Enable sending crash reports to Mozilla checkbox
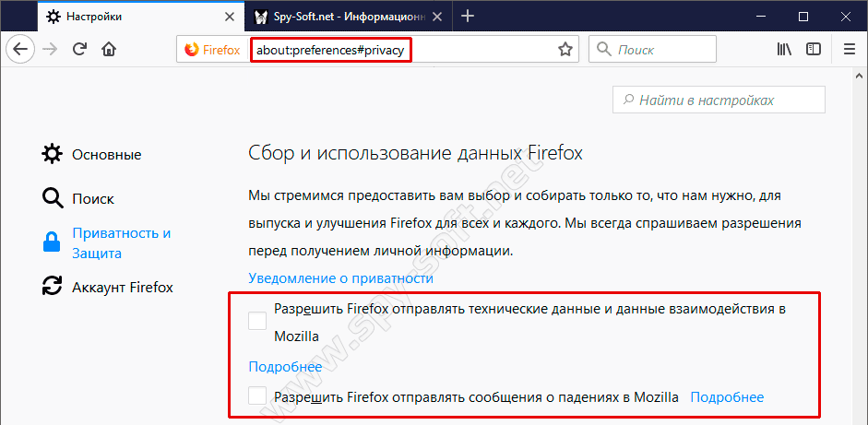The height and width of the screenshot is (425, 868). click(x=257, y=395)
